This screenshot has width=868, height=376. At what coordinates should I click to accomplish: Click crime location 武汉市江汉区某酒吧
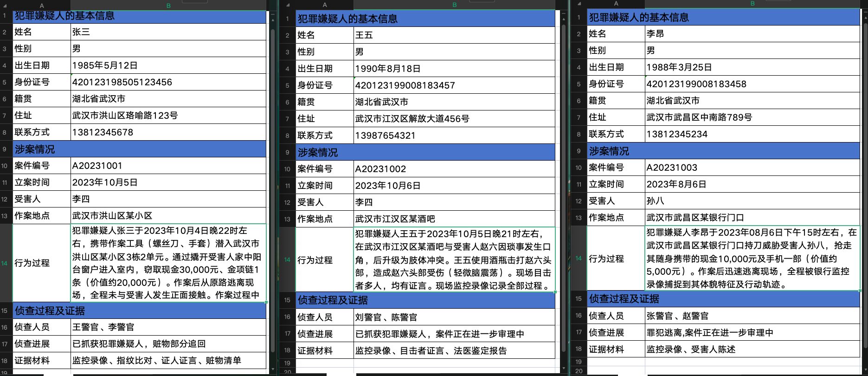454,219
